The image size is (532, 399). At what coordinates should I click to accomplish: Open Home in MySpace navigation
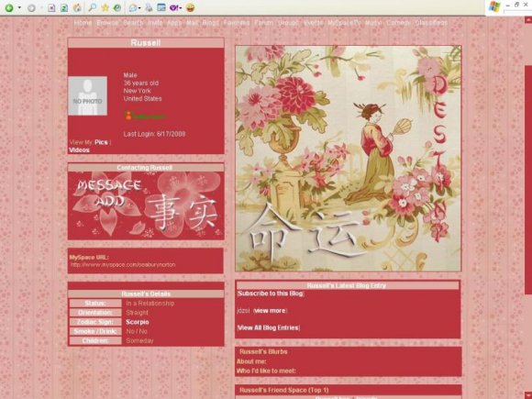[x=83, y=23]
